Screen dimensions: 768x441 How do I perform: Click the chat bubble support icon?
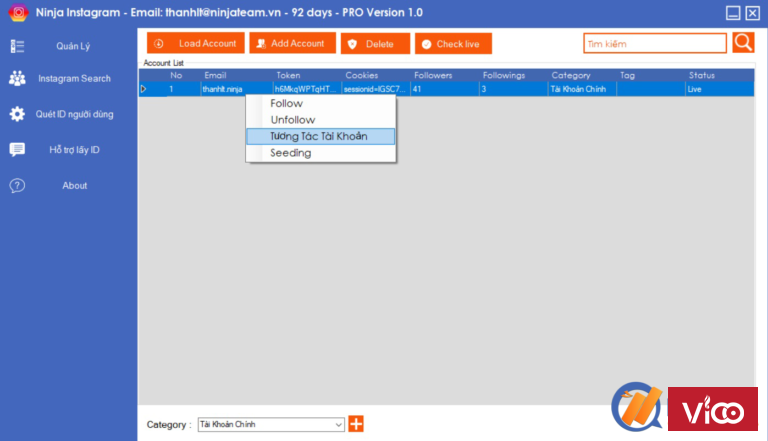pos(17,149)
